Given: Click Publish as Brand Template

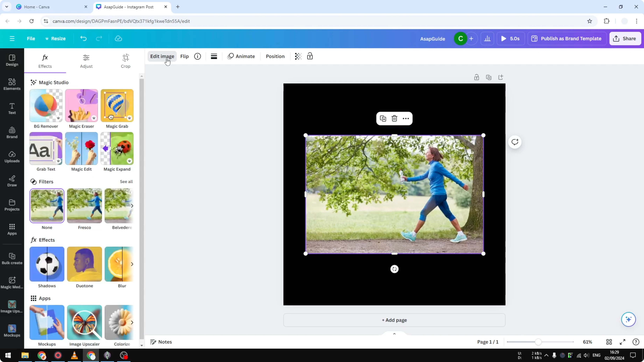Looking at the screenshot, I should (567, 38).
